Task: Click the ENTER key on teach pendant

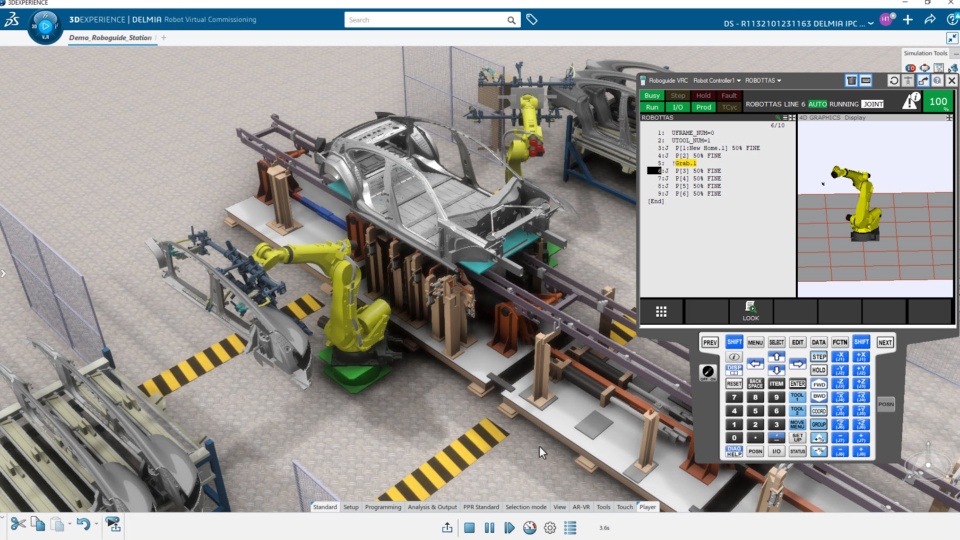Action: tap(798, 383)
